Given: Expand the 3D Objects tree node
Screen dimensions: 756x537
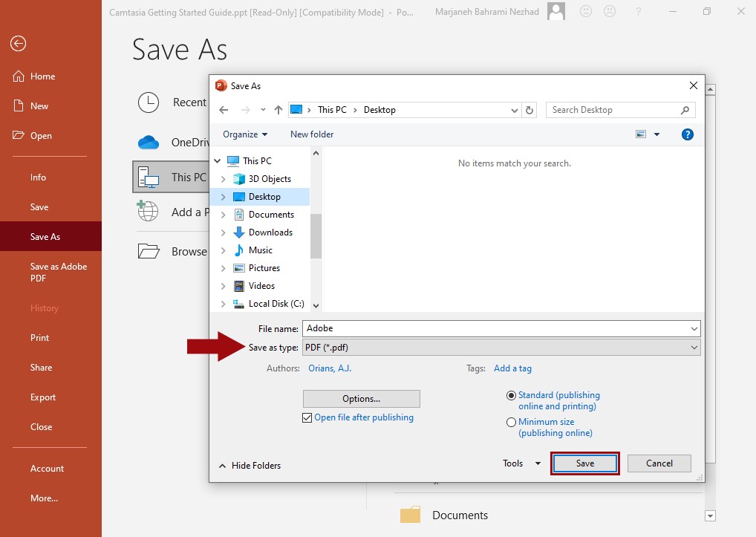Looking at the screenshot, I should 224,179.
